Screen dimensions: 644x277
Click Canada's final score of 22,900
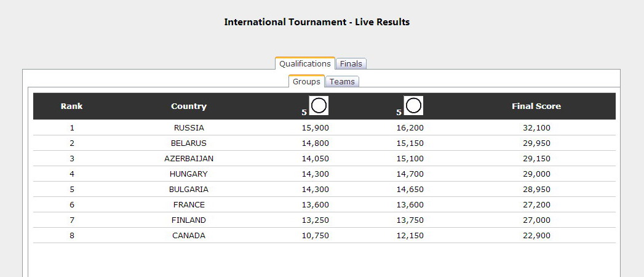pos(536,236)
